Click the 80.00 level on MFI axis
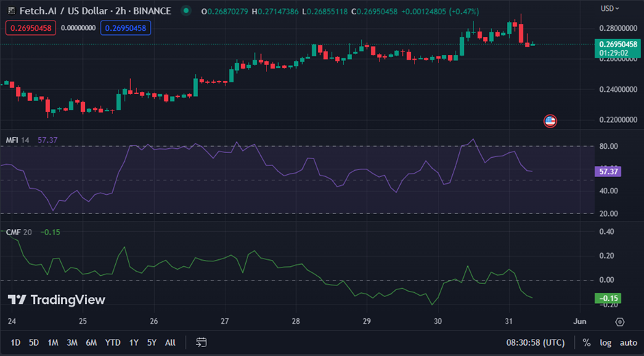This screenshot has height=356, width=644. coord(608,146)
